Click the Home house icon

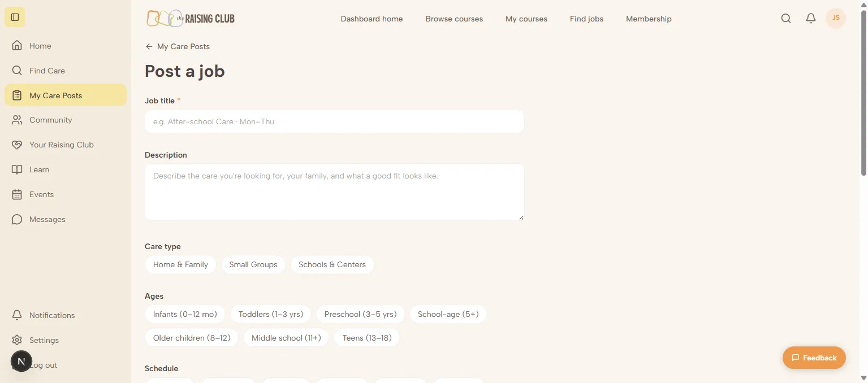click(x=17, y=46)
